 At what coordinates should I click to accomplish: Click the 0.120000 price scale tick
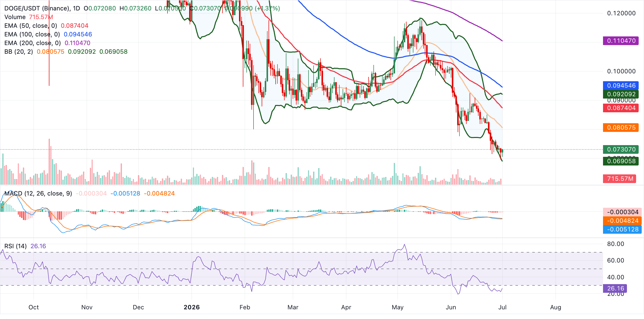(x=621, y=13)
